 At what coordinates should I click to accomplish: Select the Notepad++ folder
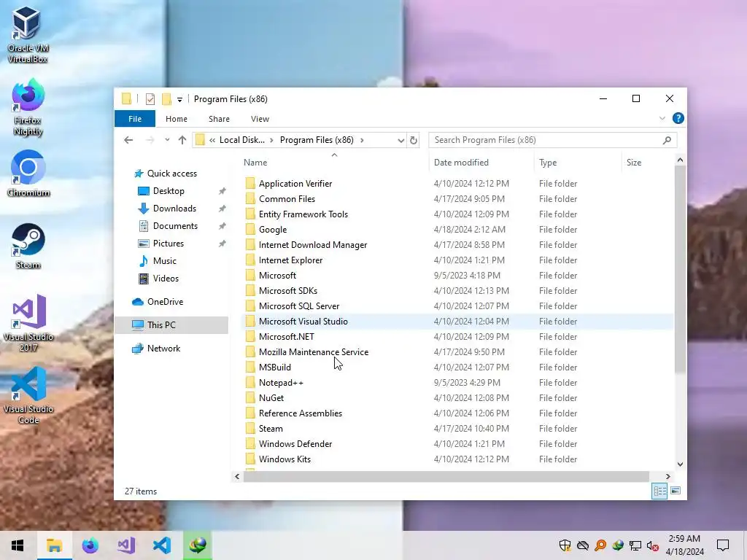(x=281, y=382)
